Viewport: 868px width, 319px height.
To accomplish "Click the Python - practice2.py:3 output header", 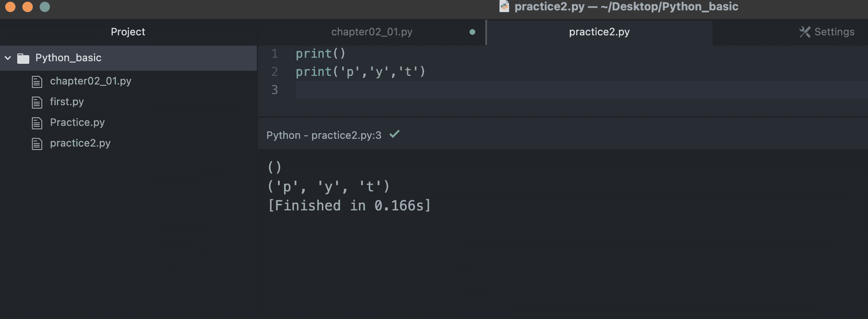I will click(324, 135).
